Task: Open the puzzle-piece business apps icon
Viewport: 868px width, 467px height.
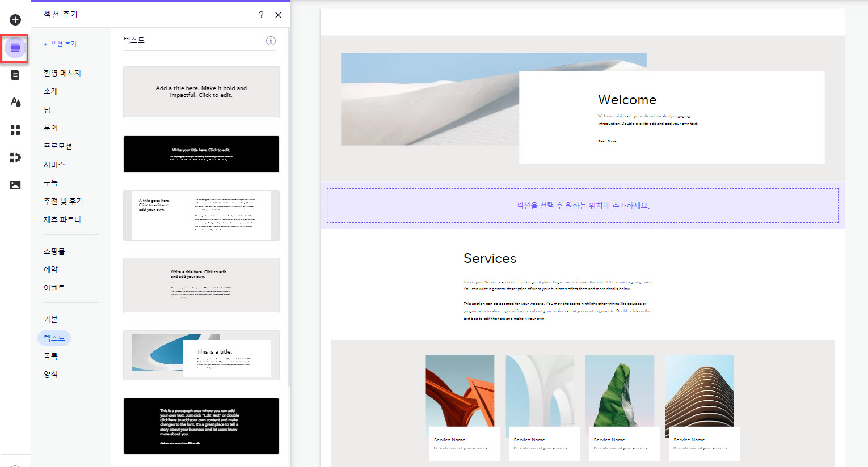Action: (15, 158)
